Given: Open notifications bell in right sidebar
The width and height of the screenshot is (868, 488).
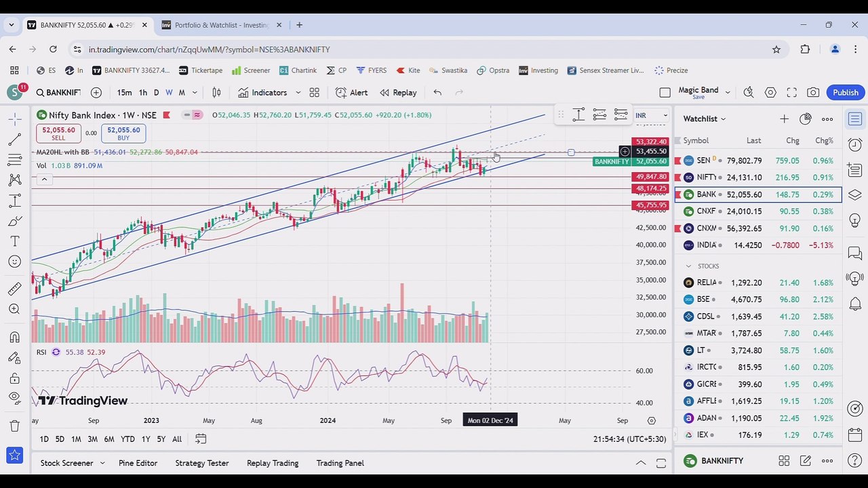Looking at the screenshot, I should click(x=854, y=304).
